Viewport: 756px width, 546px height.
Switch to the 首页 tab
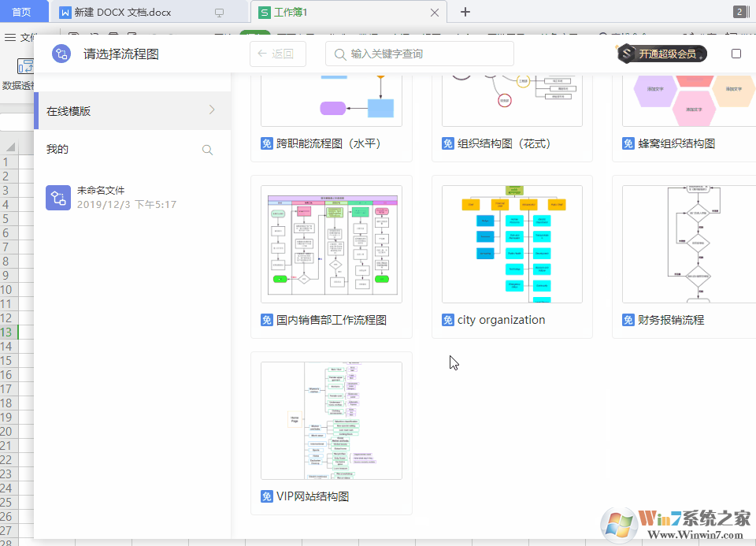[x=24, y=12]
